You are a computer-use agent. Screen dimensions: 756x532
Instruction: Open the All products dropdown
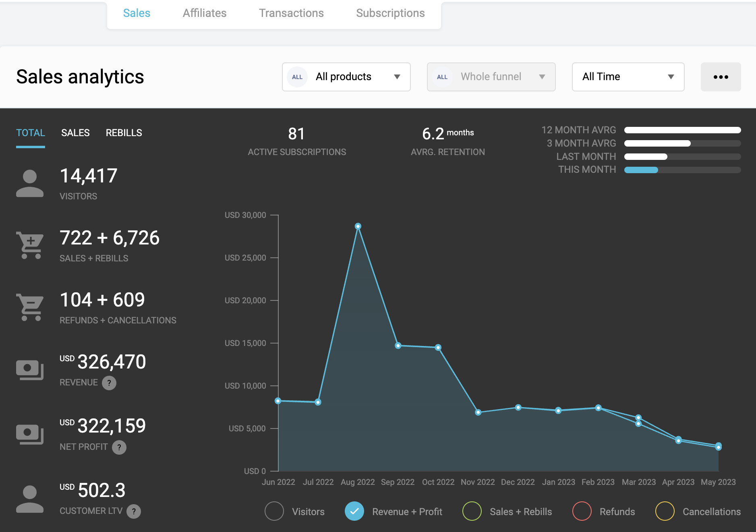[x=346, y=77]
